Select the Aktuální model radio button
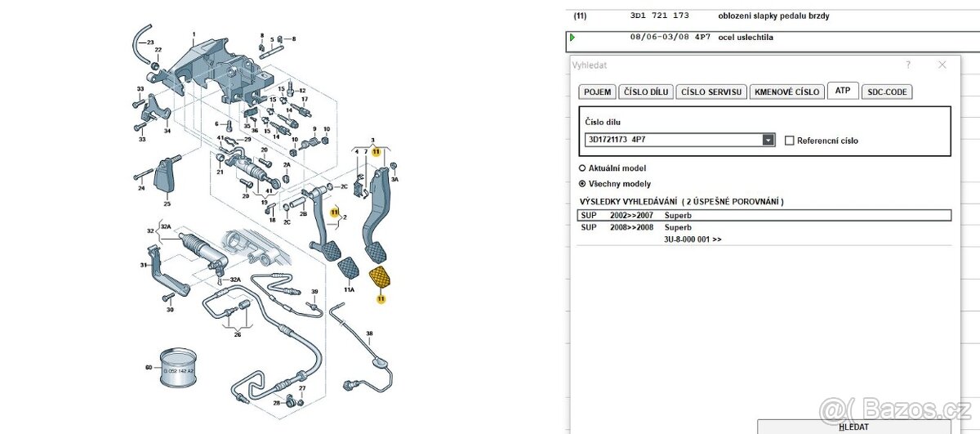This screenshot has height=434, width=980. coord(582,168)
